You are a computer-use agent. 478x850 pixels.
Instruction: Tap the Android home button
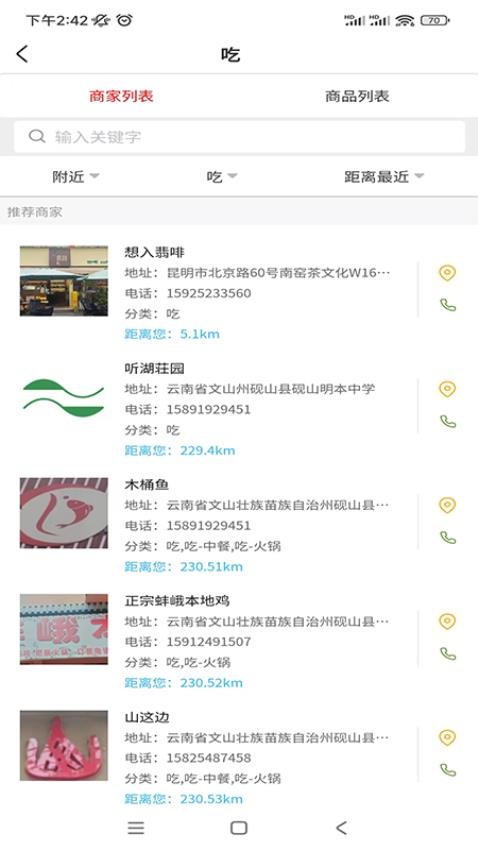click(239, 828)
